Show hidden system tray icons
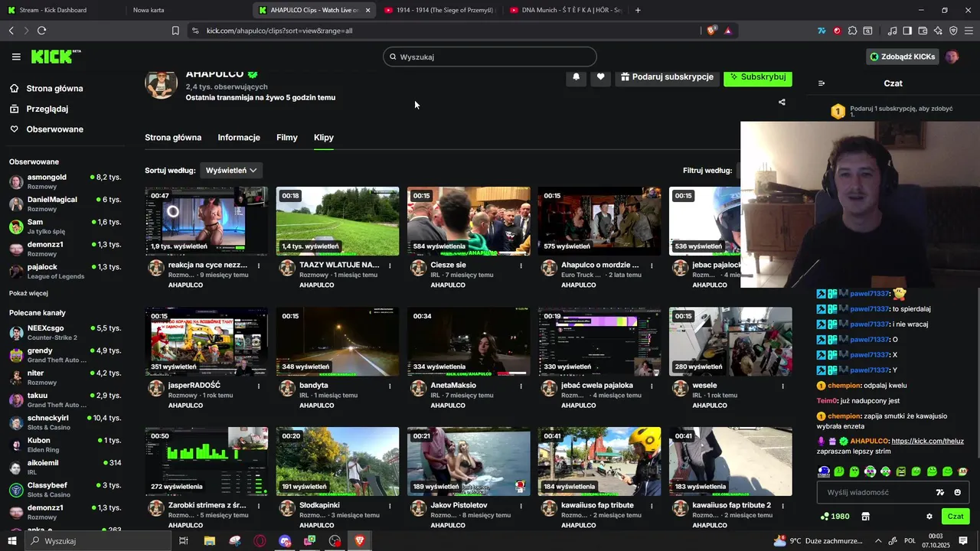Image resolution: width=980 pixels, height=551 pixels. [x=877, y=541]
